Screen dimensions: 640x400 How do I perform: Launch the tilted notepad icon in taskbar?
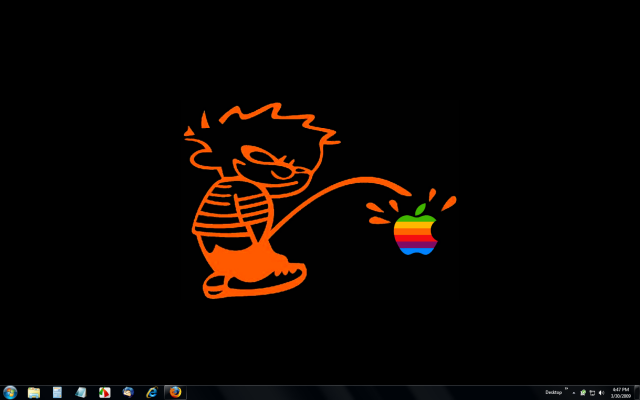tap(81, 393)
